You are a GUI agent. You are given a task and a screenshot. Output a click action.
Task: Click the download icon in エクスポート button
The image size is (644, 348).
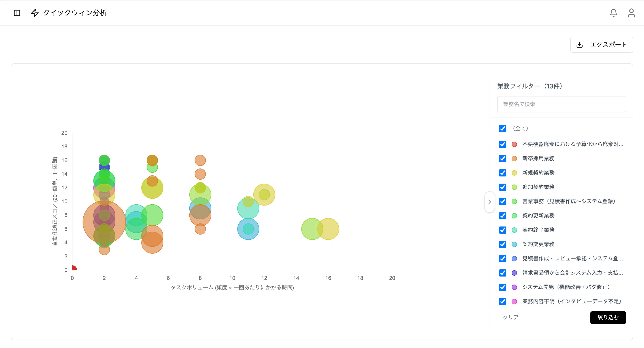(580, 45)
